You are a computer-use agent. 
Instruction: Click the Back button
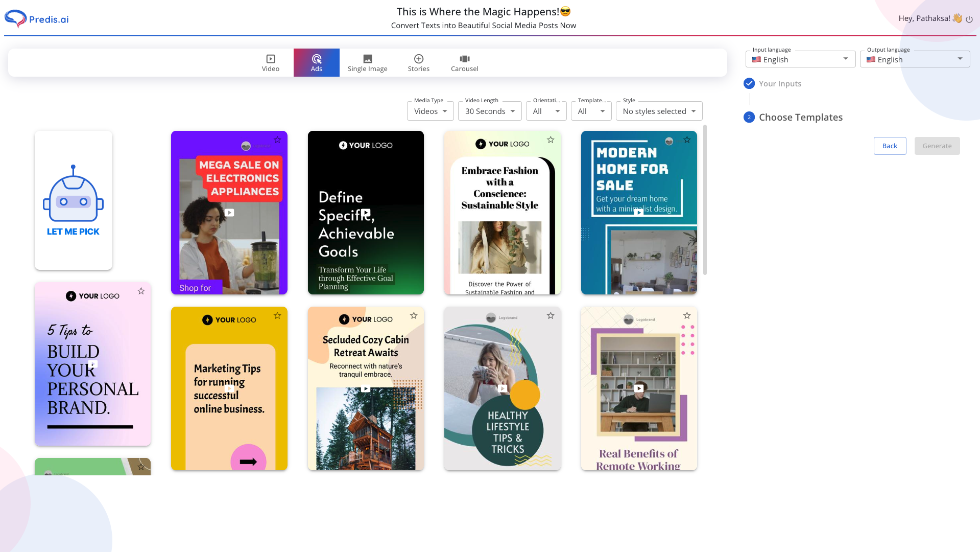[890, 146]
